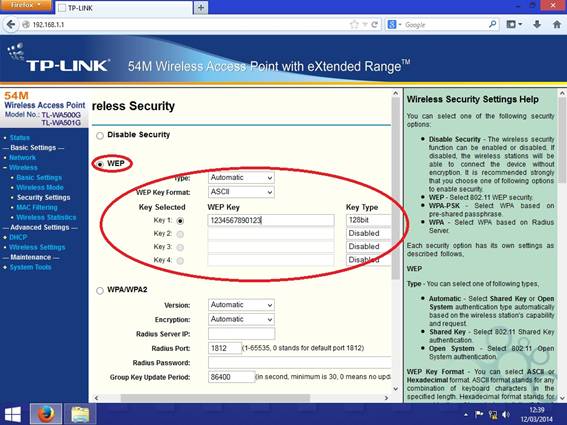
Task: Click the help panel vertical scrollbar
Action: (562, 141)
